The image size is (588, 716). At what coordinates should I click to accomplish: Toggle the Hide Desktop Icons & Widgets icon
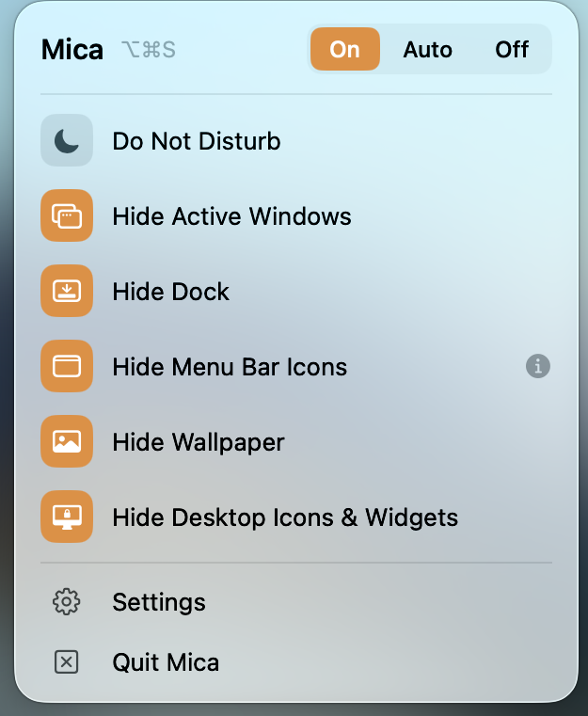tap(67, 517)
